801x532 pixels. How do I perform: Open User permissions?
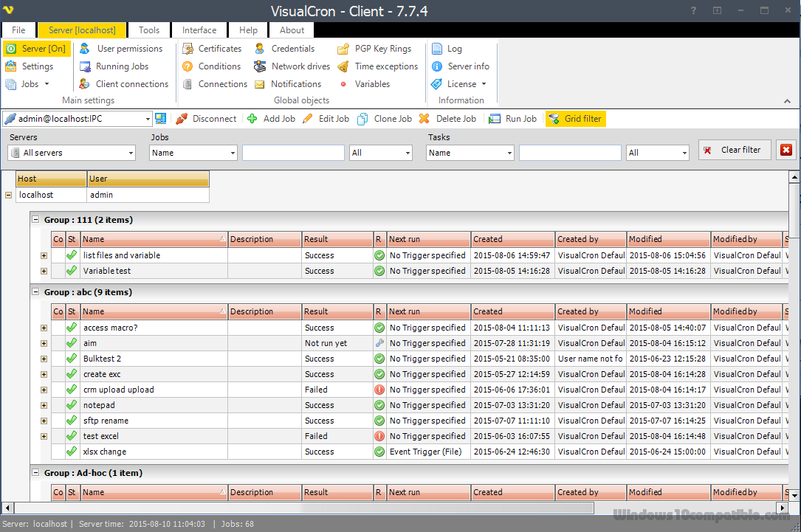pos(121,49)
